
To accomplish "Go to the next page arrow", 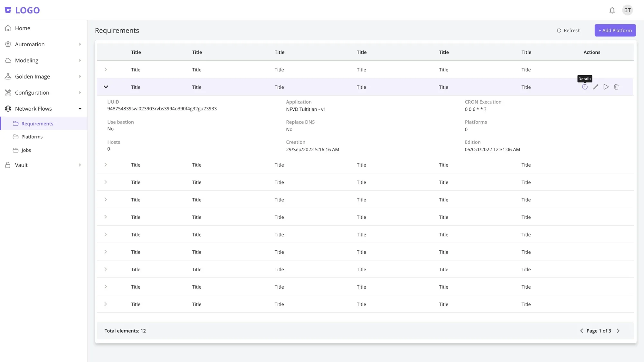I will (618, 331).
